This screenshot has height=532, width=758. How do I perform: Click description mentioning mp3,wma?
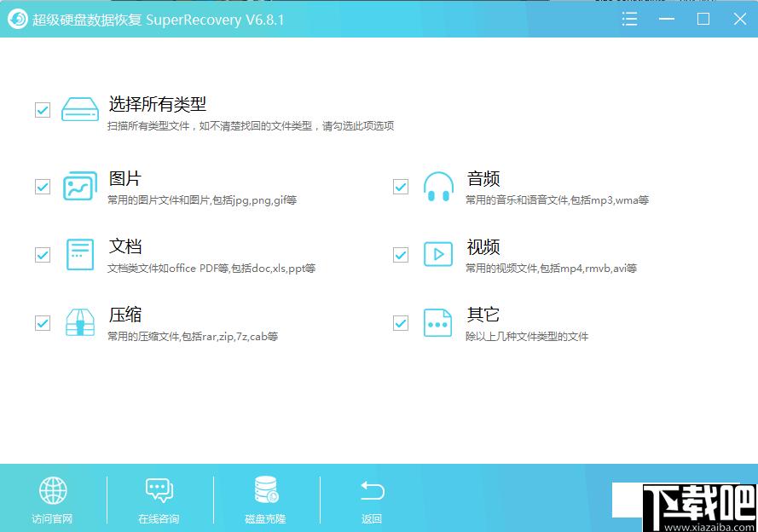click(x=558, y=200)
